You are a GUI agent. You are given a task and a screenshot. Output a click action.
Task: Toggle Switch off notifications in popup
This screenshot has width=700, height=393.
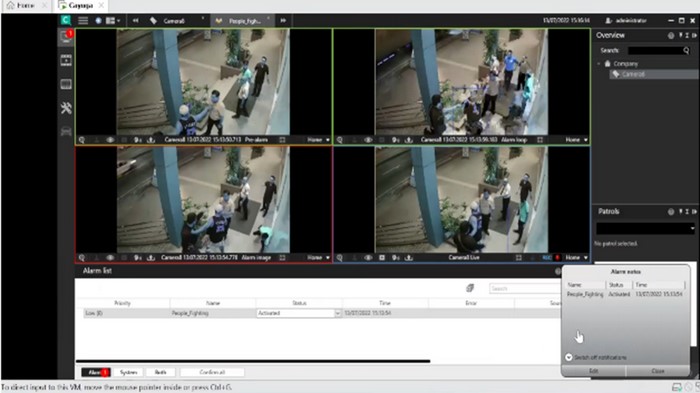click(569, 357)
